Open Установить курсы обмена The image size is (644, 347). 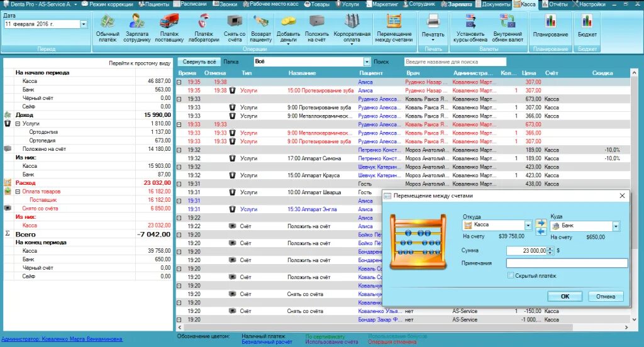470,28
